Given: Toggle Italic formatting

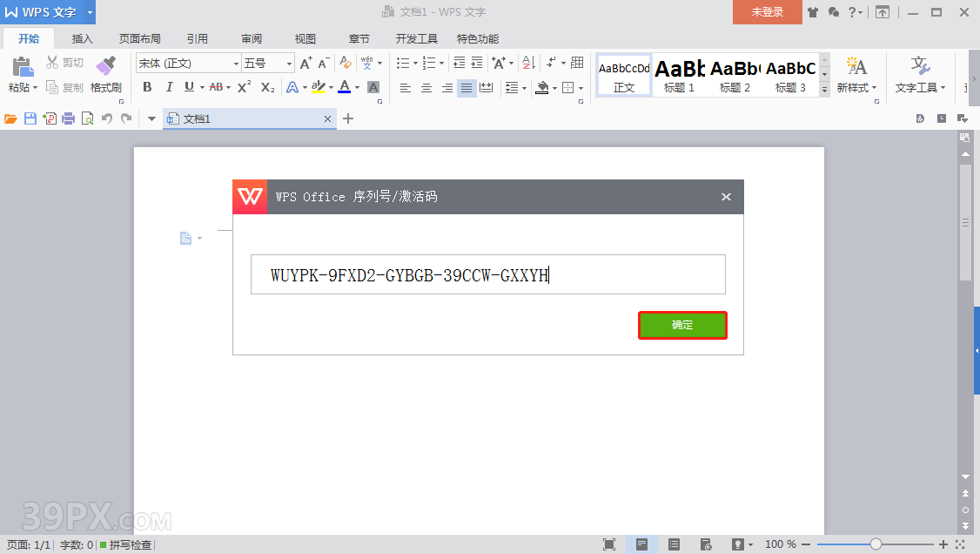Looking at the screenshot, I should [x=169, y=87].
